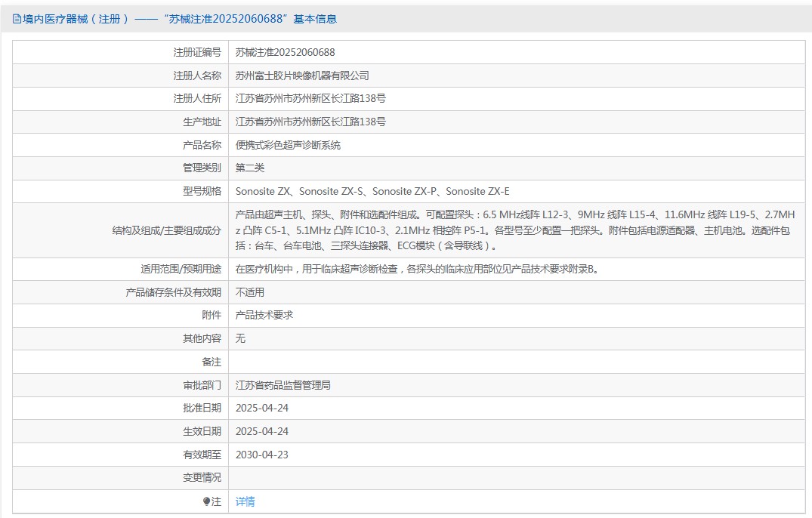Click the lightbulb icon beside 注
This screenshot has width=812, height=518.
click(206, 501)
